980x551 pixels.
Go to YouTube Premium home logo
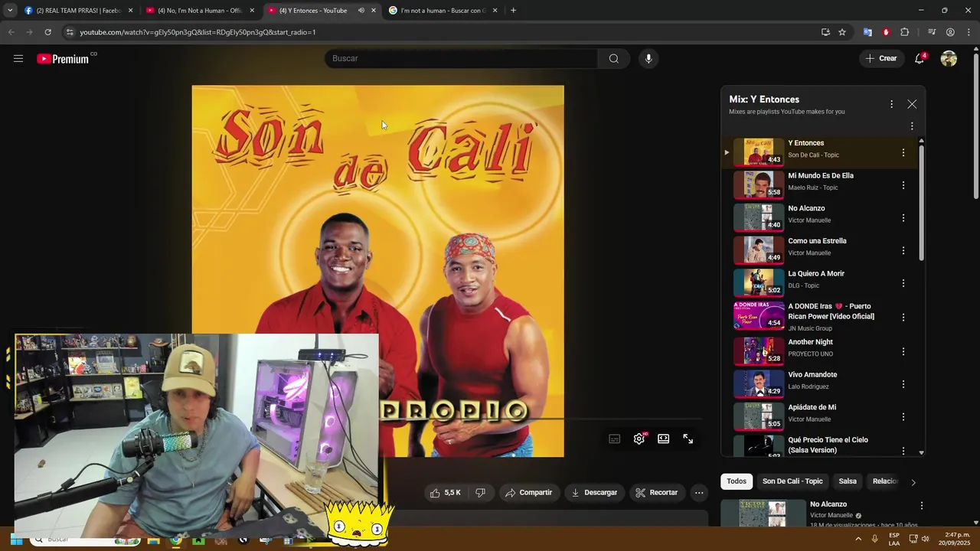(x=63, y=59)
